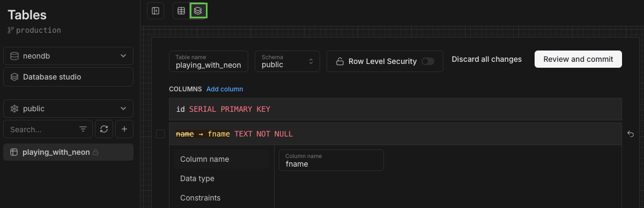
Task: Edit the Column name input containing fname
Action: pos(331,160)
